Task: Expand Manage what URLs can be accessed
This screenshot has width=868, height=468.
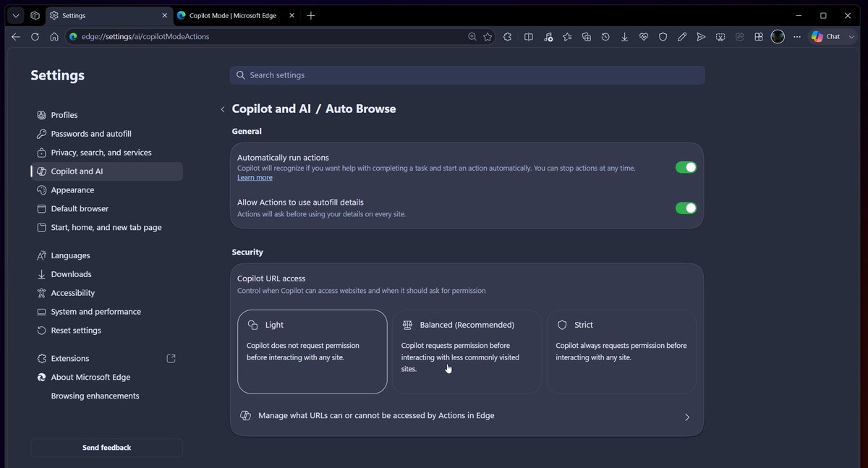Action: pyautogui.click(x=467, y=416)
